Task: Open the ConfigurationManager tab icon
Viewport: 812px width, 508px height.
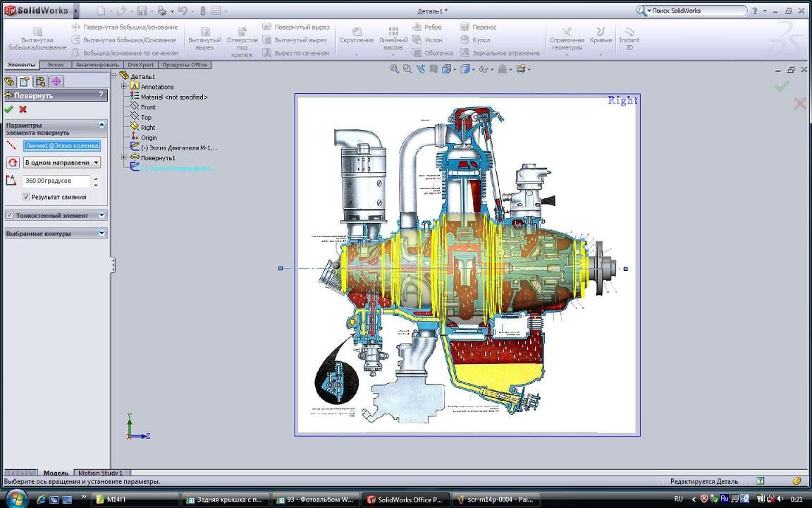Action: 40,82
